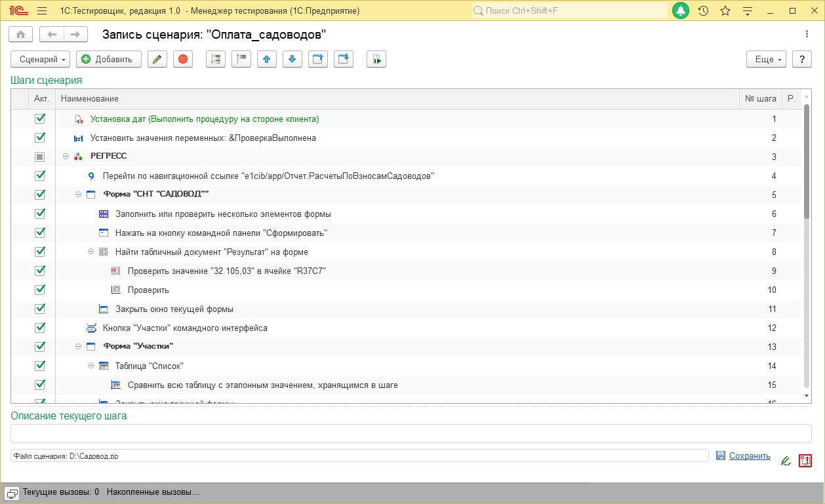
Task: Click the '№ шага' column header
Action: pyautogui.click(x=760, y=98)
